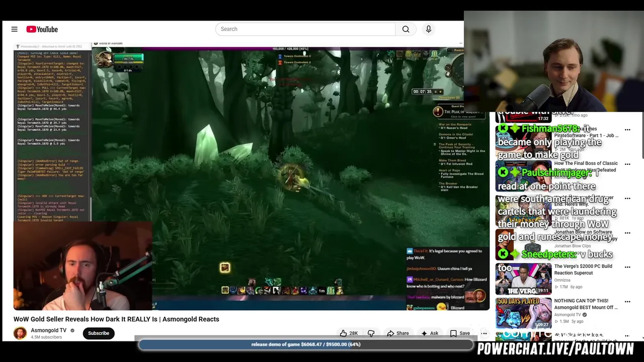Go to YouTube home via the logo

[x=42, y=29]
